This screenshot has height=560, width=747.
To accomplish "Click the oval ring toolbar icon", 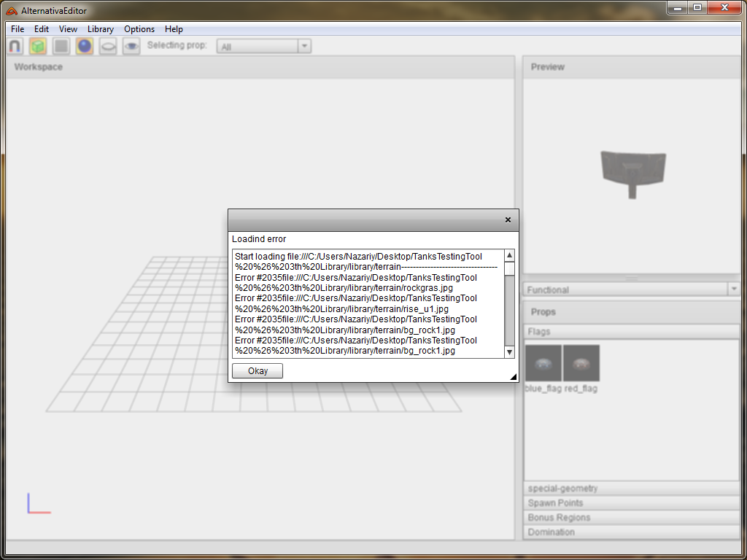I will 108,46.
